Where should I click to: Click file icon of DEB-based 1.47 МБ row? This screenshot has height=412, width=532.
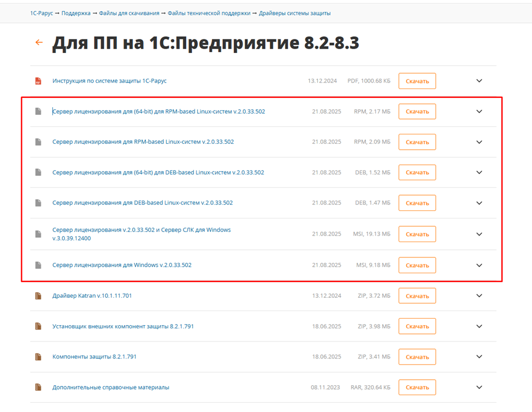[x=38, y=203]
